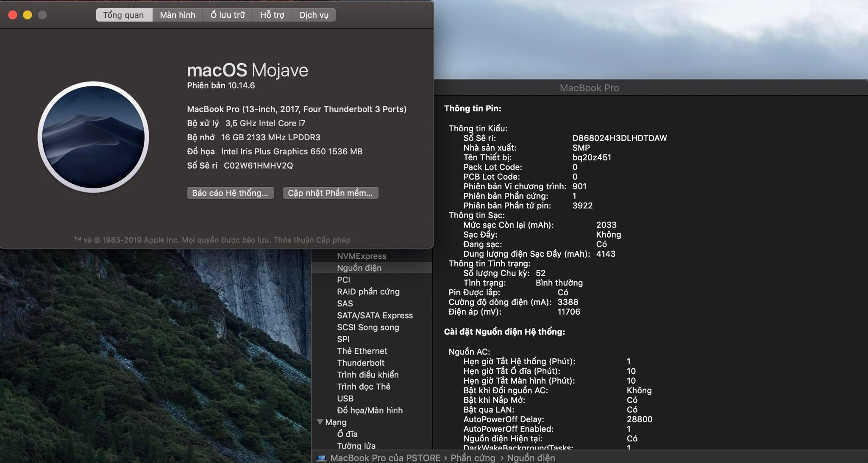Click Phần cứng in path bar

pyautogui.click(x=473, y=458)
